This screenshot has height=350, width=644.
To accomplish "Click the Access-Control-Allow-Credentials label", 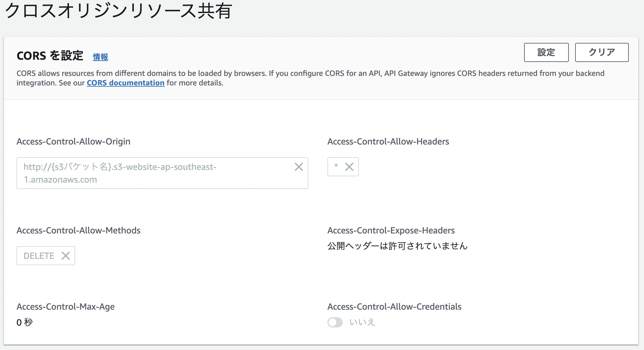I will [x=394, y=307].
